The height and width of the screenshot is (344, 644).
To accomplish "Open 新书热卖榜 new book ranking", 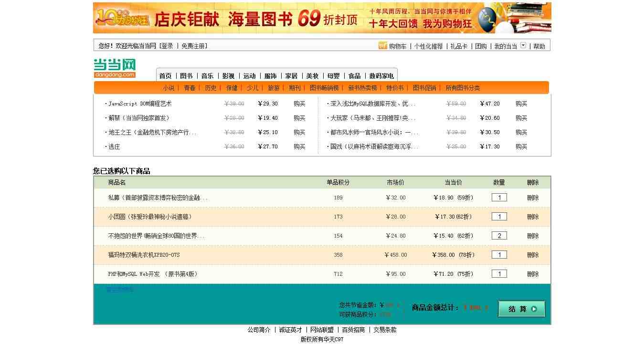I will click(362, 88).
